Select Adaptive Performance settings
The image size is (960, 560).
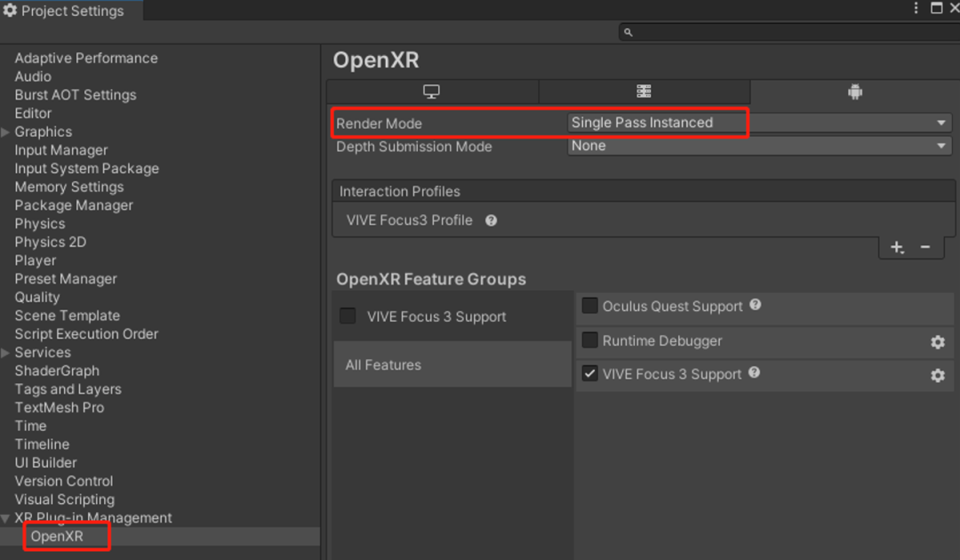pos(85,58)
